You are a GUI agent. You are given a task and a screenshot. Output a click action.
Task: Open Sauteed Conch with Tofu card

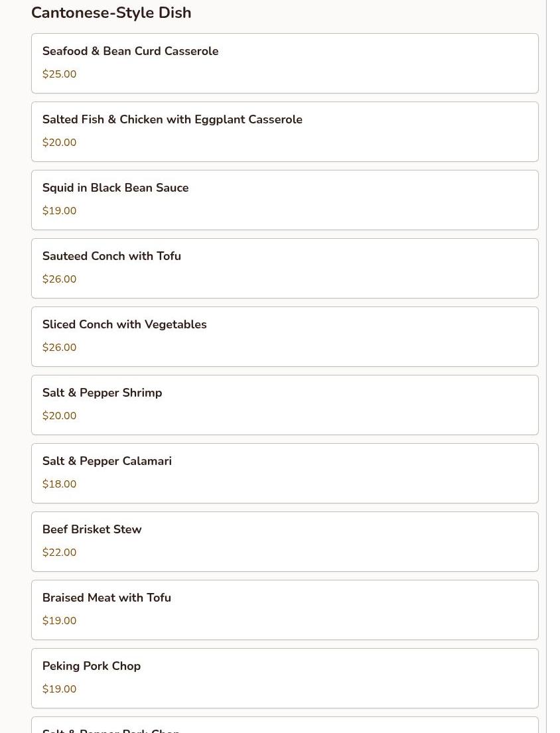(x=285, y=268)
